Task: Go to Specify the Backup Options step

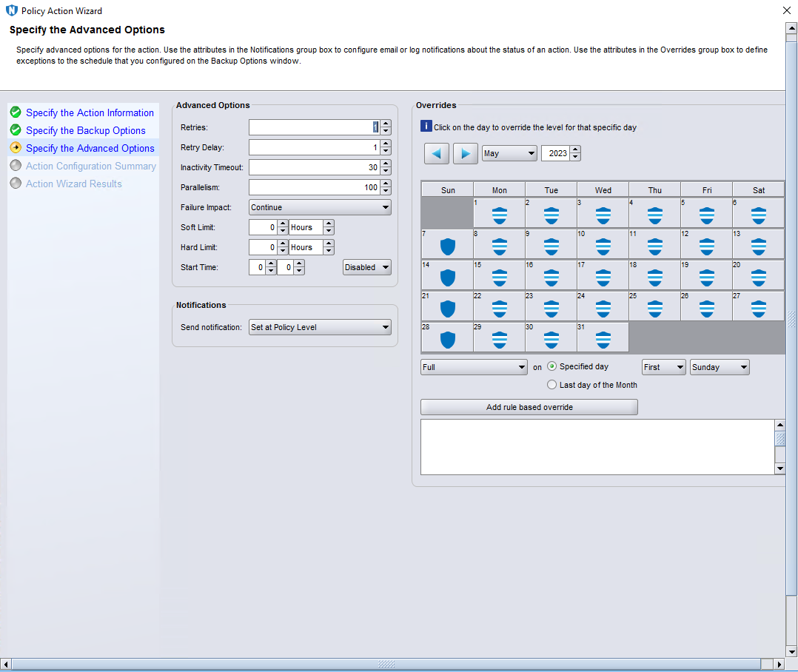Action: tap(85, 130)
